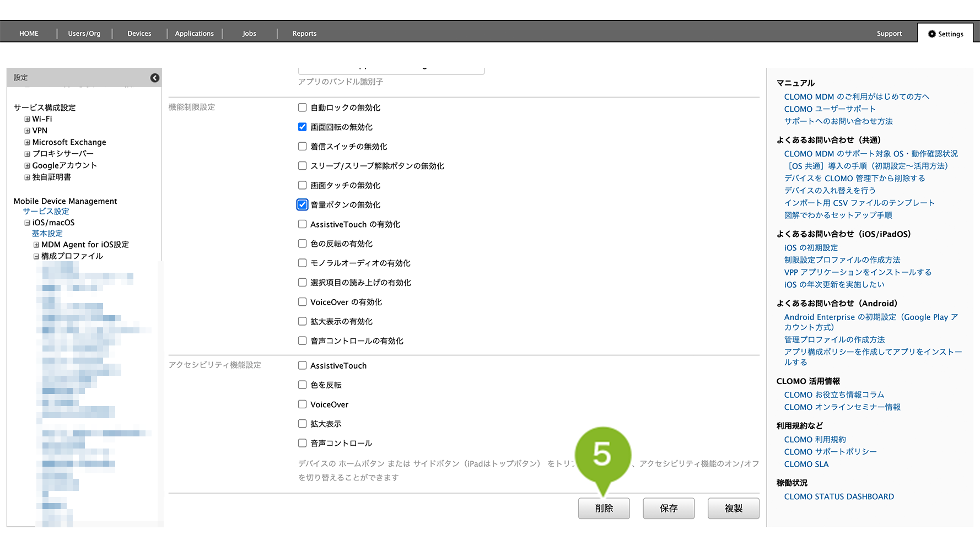The height and width of the screenshot is (551, 980).
Task: Go to the Reports menu tab
Action: coord(304,34)
